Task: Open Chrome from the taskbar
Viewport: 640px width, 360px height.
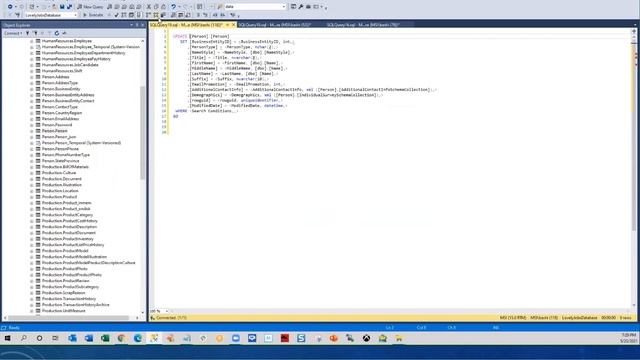Action: (121, 338)
